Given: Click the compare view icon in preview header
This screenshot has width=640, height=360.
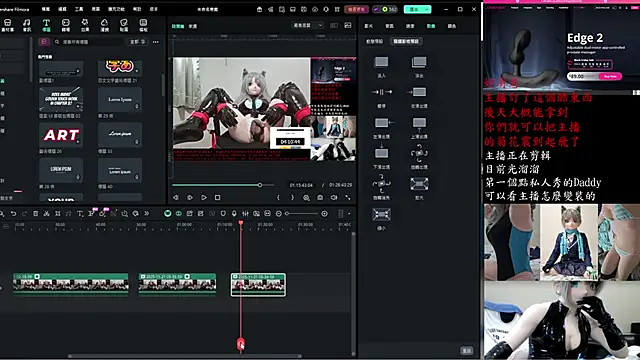Looking at the screenshot, I should [x=334, y=25].
